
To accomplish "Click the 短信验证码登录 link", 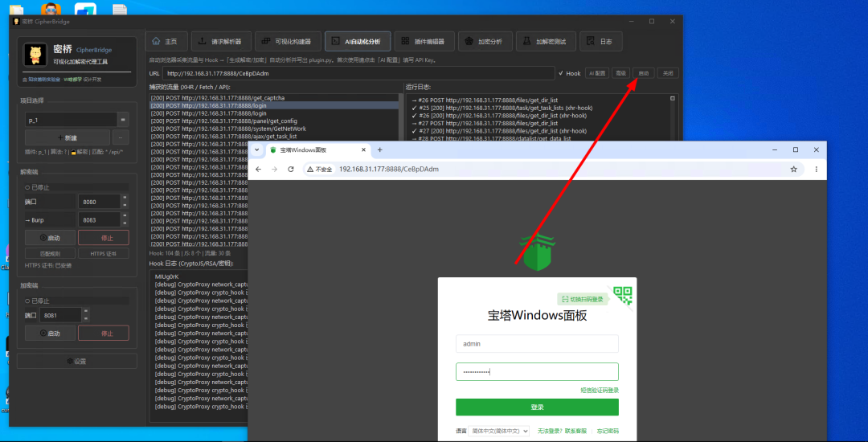I will [x=600, y=390].
